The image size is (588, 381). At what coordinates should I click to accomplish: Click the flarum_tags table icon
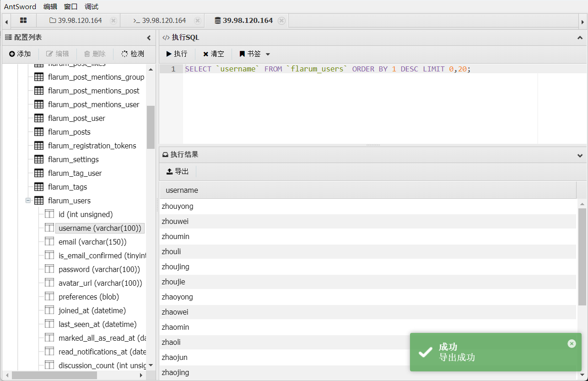click(39, 187)
